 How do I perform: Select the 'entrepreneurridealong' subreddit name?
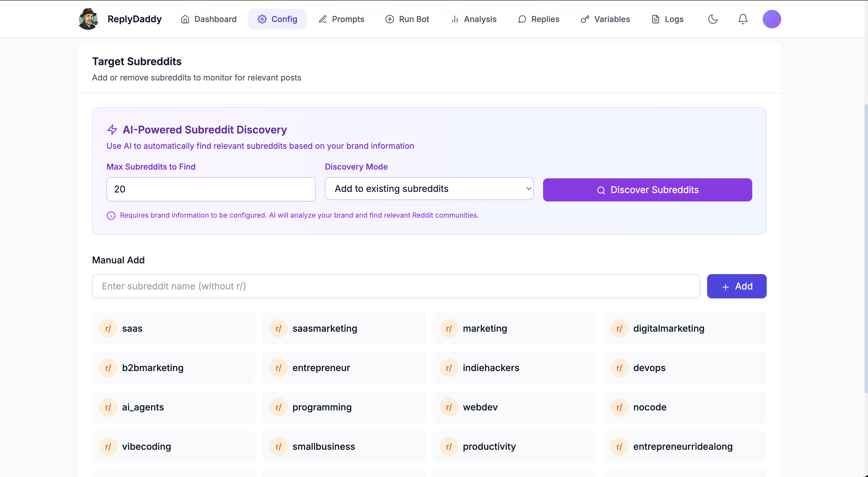[683, 447]
